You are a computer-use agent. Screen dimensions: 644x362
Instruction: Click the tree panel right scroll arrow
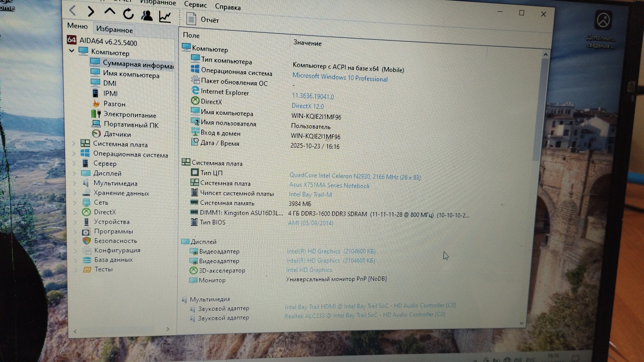coord(168,329)
